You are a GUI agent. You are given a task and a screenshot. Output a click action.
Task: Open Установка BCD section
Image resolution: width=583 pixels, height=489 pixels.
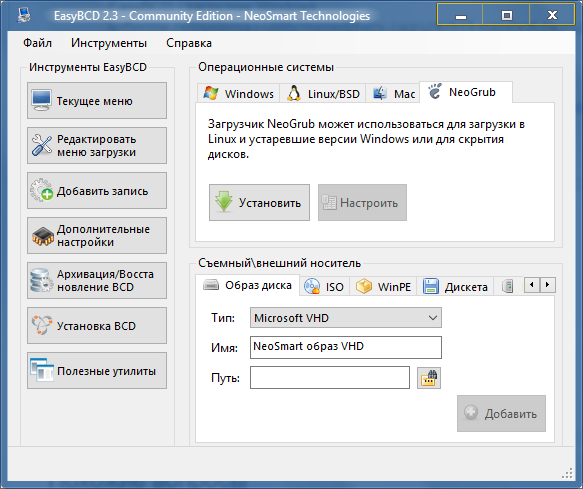97,326
